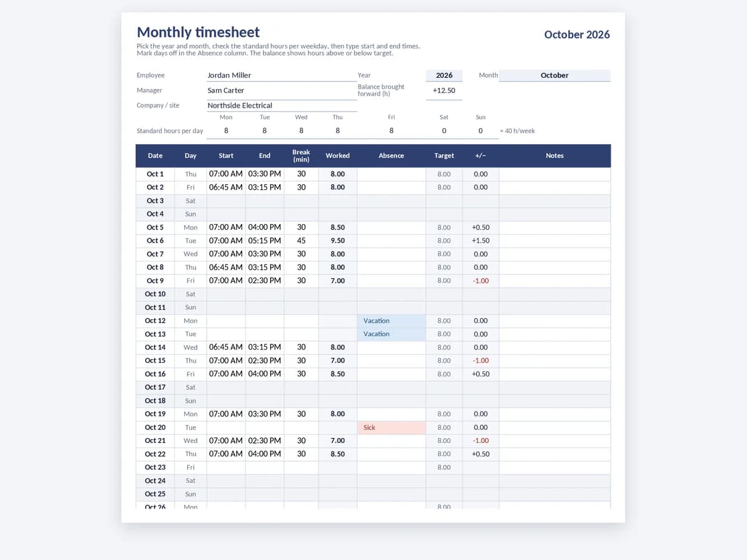Select Oct 16 balance +0.50

click(x=481, y=374)
